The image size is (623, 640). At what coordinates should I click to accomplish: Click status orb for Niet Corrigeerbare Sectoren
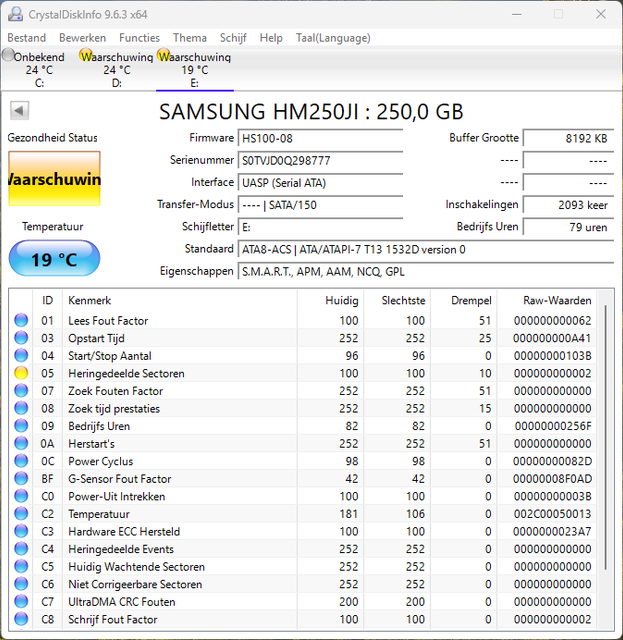click(x=21, y=584)
